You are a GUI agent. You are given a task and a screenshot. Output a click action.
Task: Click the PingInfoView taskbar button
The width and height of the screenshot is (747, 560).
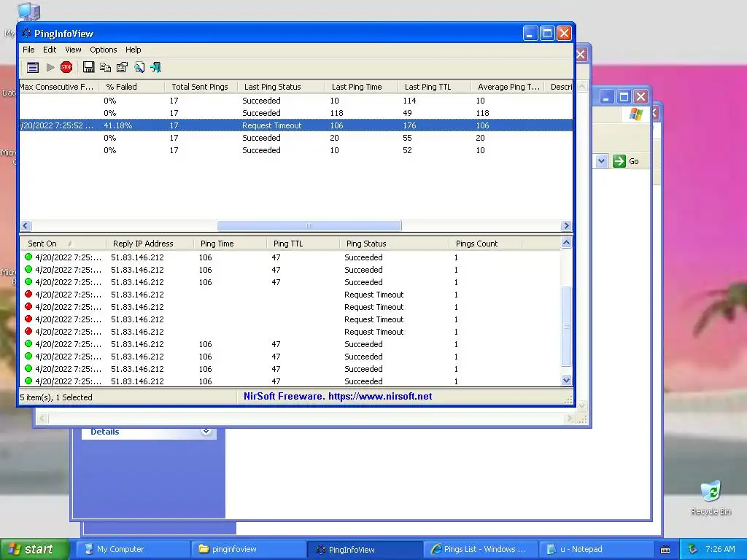[x=365, y=549]
